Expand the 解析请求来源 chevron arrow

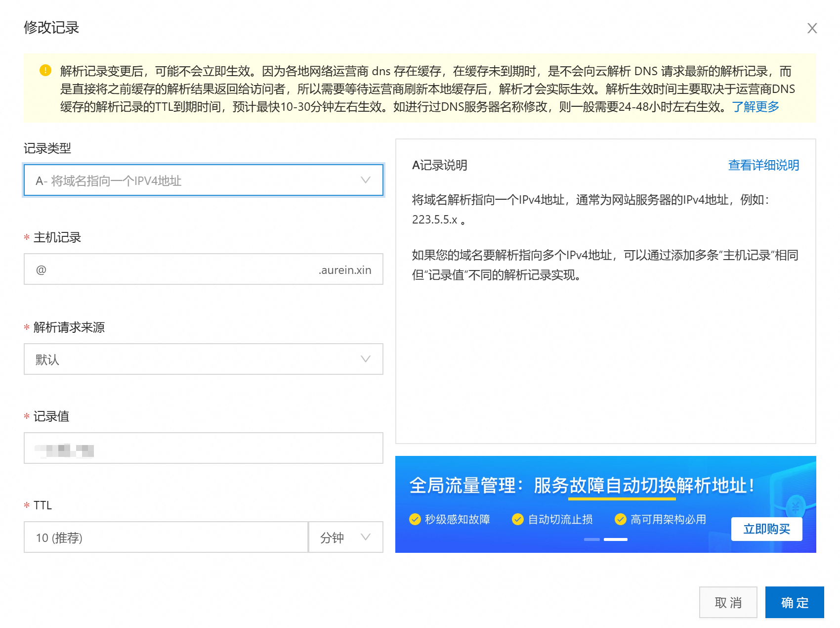tap(366, 359)
